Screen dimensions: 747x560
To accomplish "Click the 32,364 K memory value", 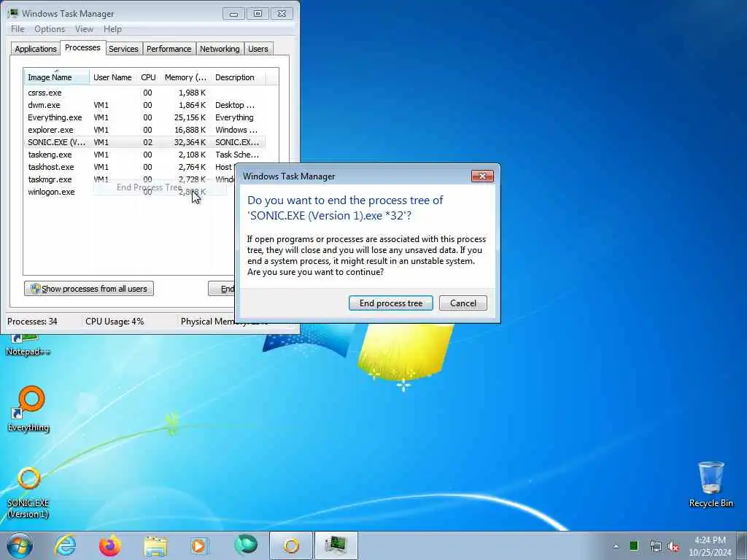I will (190, 142).
